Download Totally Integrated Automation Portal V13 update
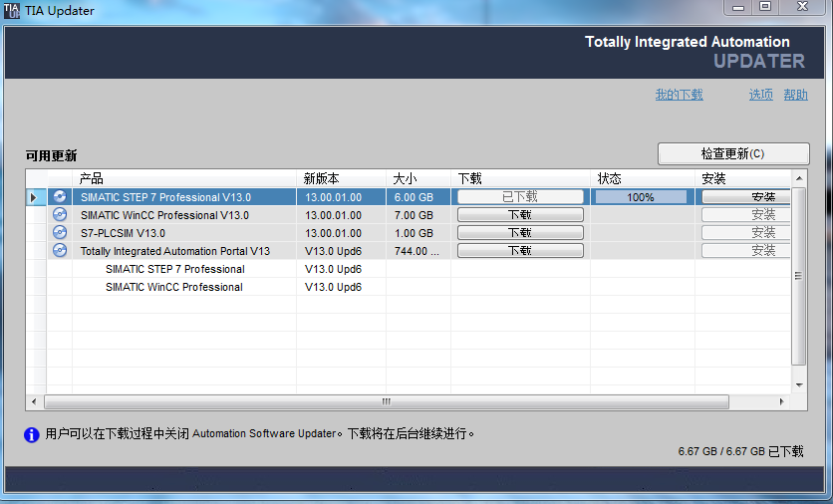 (x=520, y=250)
